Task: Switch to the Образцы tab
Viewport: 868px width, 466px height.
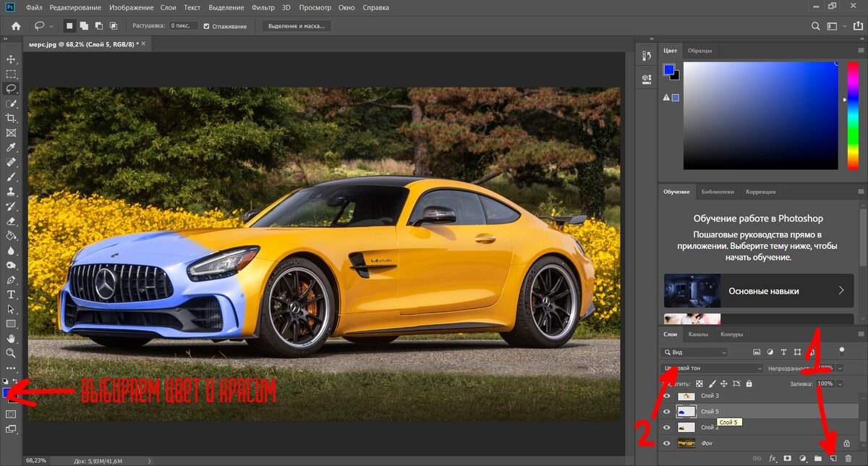Action: click(x=699, y=51)
